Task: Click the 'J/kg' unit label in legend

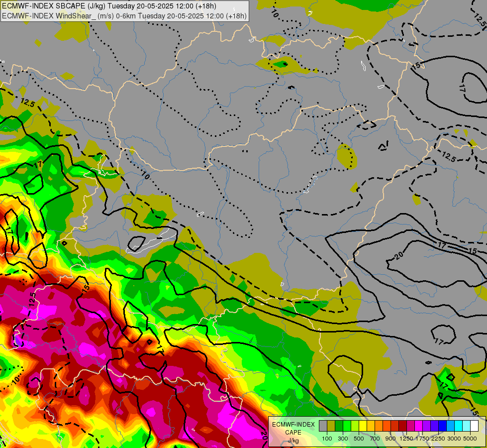Action: coord(293,441)
